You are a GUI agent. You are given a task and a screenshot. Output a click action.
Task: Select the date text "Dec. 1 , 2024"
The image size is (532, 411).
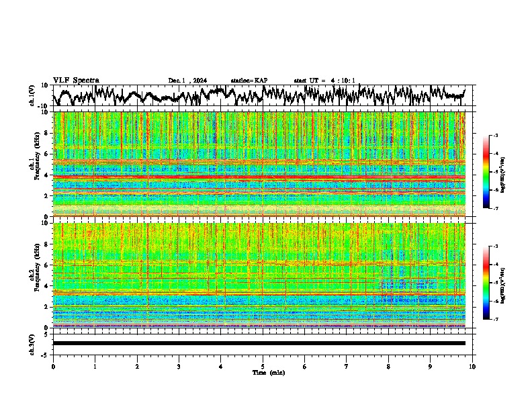pos(187,81)
